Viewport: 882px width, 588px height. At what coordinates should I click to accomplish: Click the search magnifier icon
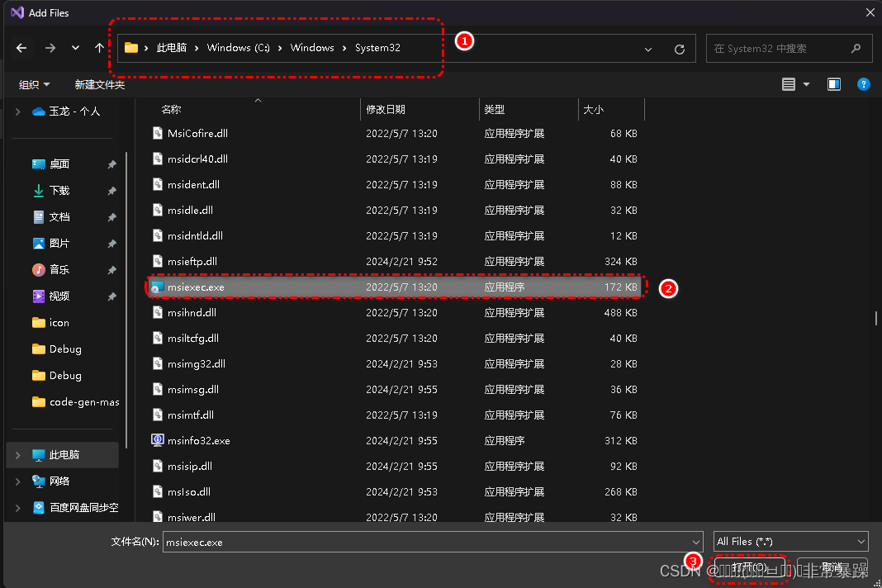[x=856, y=49]
